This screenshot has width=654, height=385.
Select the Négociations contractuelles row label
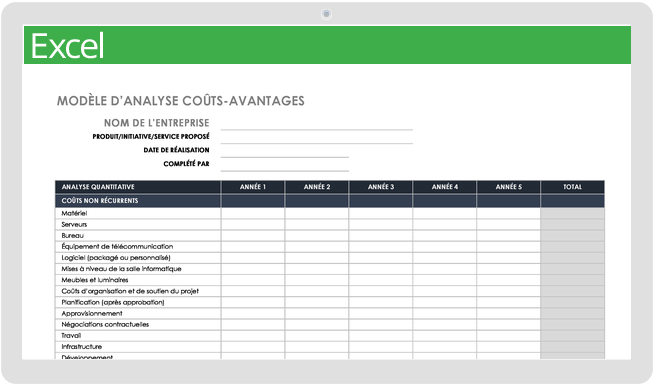pyautogui.click(x=105, y=325)
